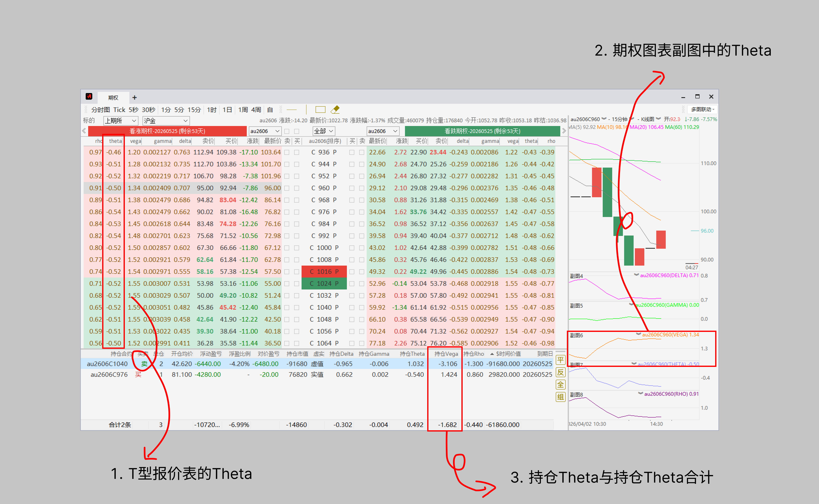Click the 反 reverse-position icon
The width and height of the screenshot is (819, 504).
coord(560,372)
